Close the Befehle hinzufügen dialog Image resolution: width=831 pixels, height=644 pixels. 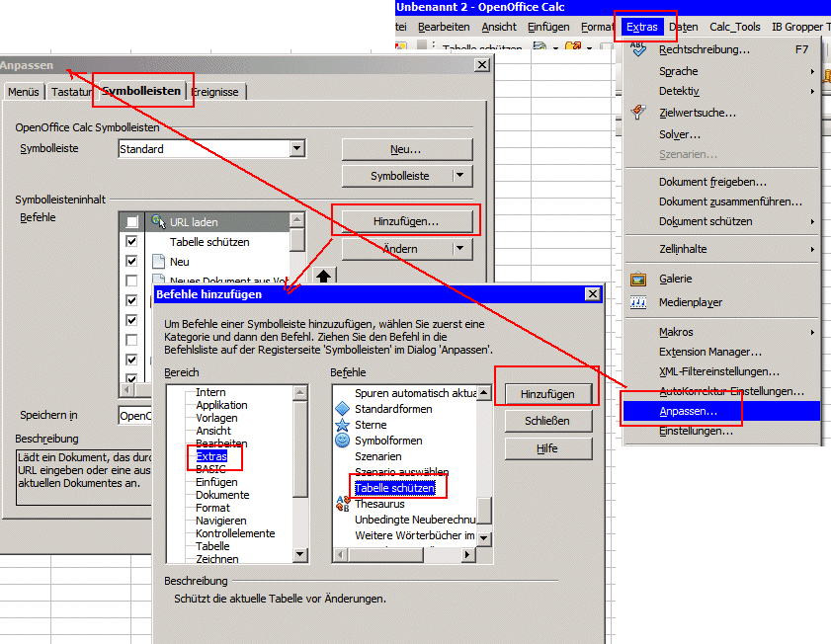(x=593, y=294)
